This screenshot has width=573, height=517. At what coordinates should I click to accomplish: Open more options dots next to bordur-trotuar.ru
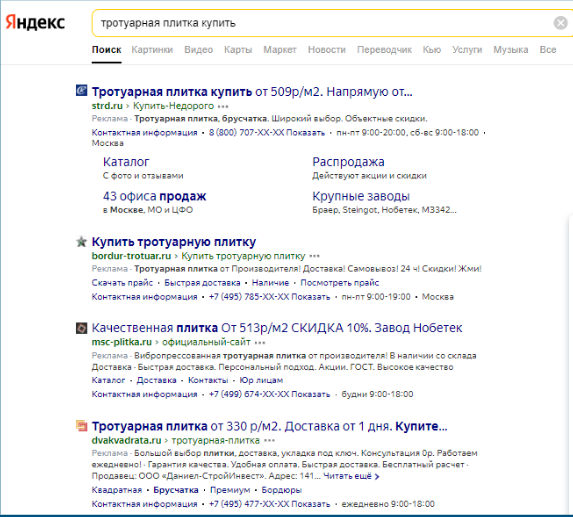(x=314, y=256)
